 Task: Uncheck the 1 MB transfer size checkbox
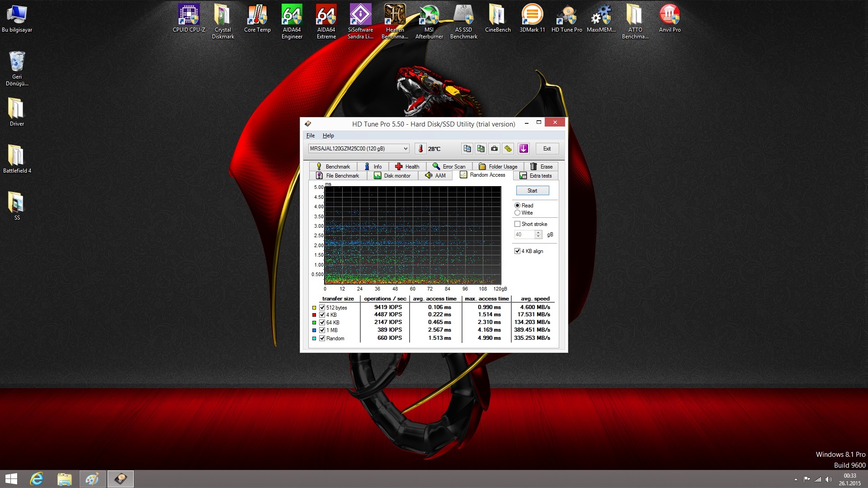[x=322, y=330]
